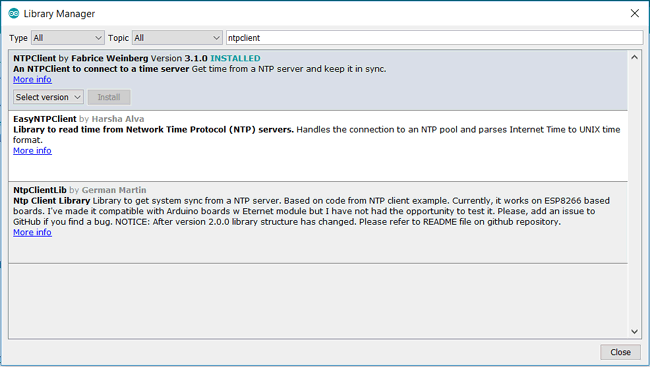Click the Arduino logo icon in title bar

[14, 13]
